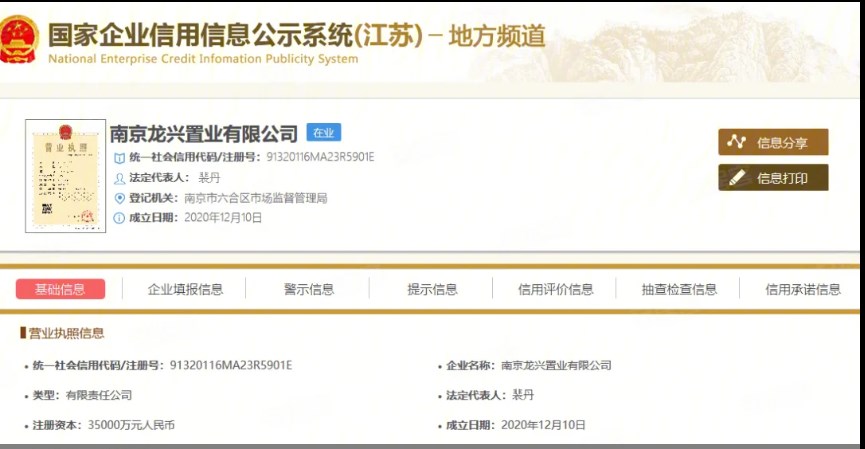Click the info icon beside 成立日期
The image size is (865, 449).
point(120,218)
